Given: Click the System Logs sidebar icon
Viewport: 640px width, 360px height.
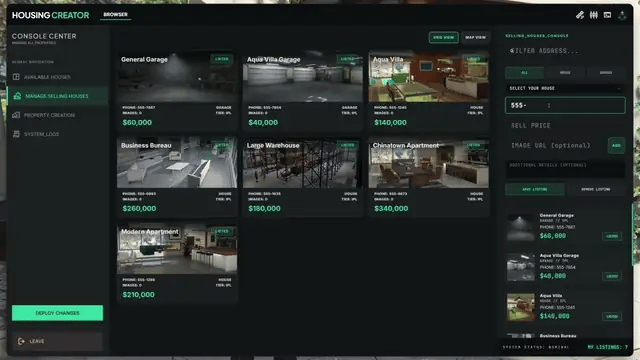Looking at the screenshot, I should (x=16, y=134).
